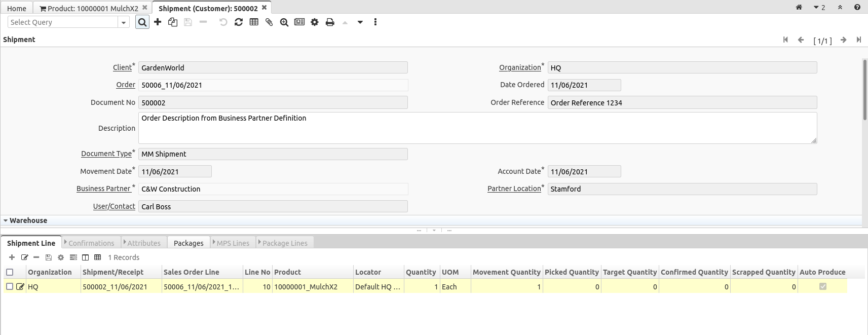Open the Select Query dropdown
This screenshot has width=868, height=335.
pyautogui.click(x=123, y=22)
